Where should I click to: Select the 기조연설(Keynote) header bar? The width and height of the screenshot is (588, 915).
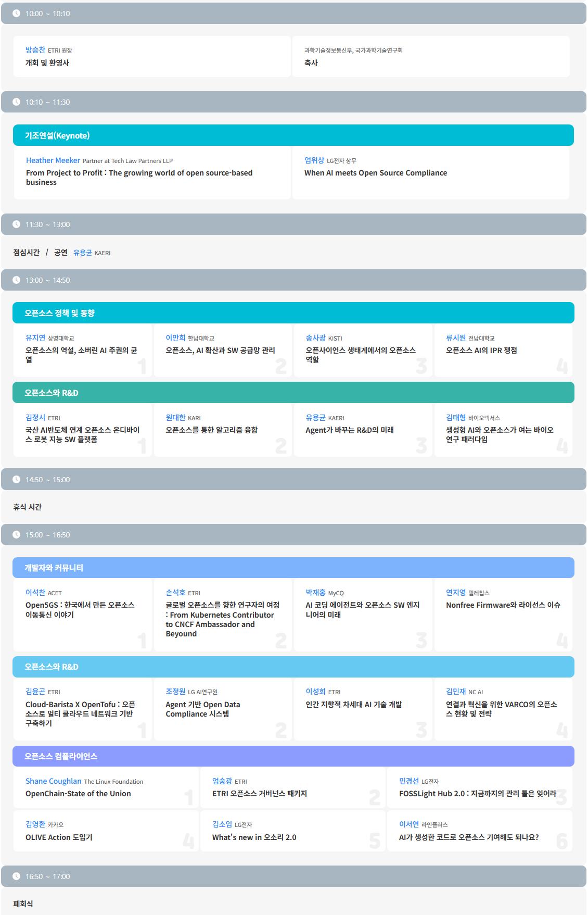pos(293,135)
